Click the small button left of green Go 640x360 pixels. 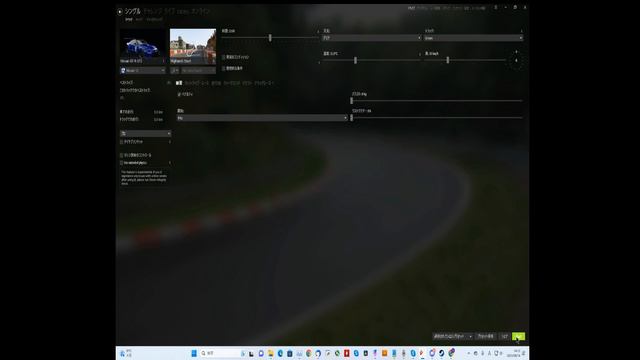click(x=504, y=336)
